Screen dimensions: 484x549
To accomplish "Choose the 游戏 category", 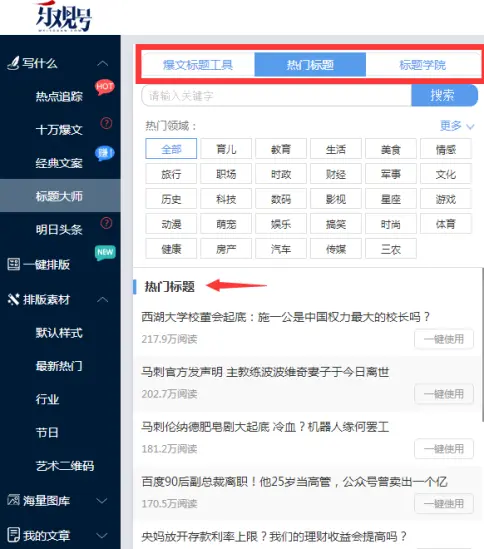I will point(446,199).
